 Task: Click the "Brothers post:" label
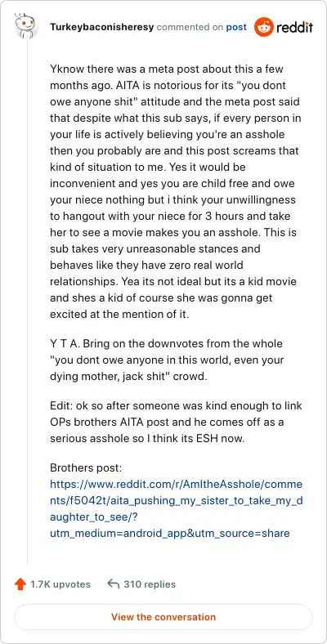[x=87, y=467]
